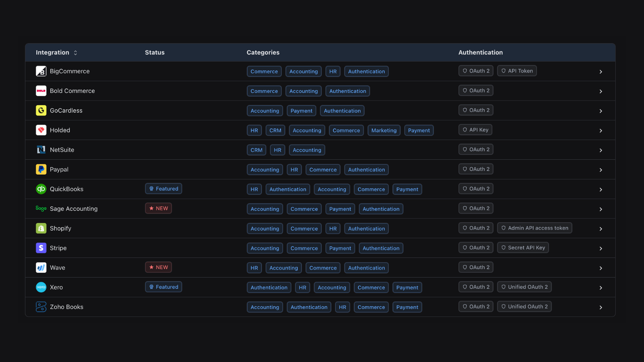Image resolution: width=644 pixels, height=362 pixels.
Task: Click the NEW badge on Wave
Action: tap(158, 267)
